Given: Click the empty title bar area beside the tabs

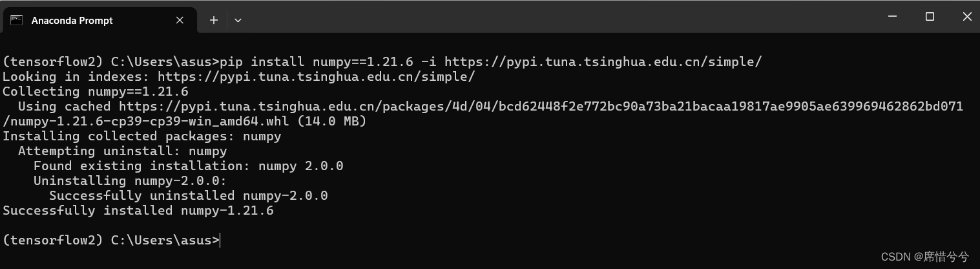Looking at the screenshot, I should click(556, 18).
